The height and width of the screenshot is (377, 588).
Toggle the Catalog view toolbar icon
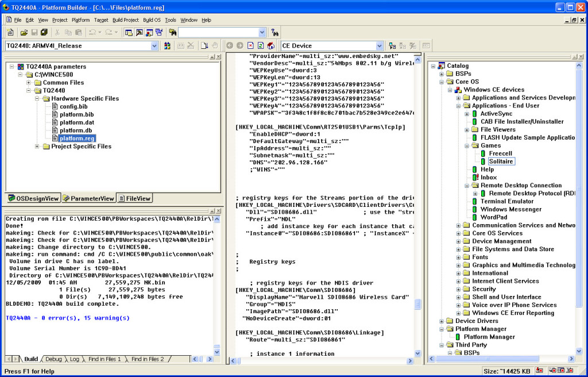(x=149, y=32)
